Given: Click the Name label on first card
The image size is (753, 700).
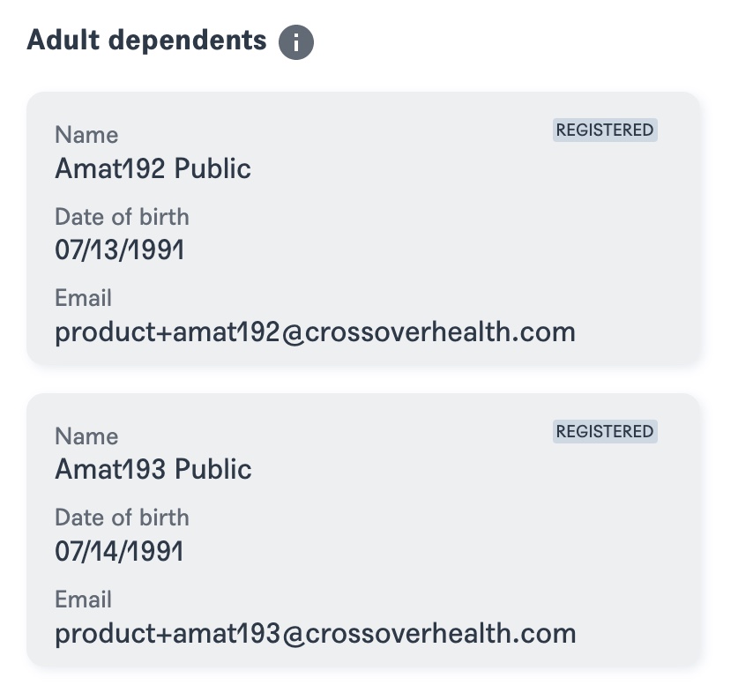Looking at the screenshot, I should [87, 135].
